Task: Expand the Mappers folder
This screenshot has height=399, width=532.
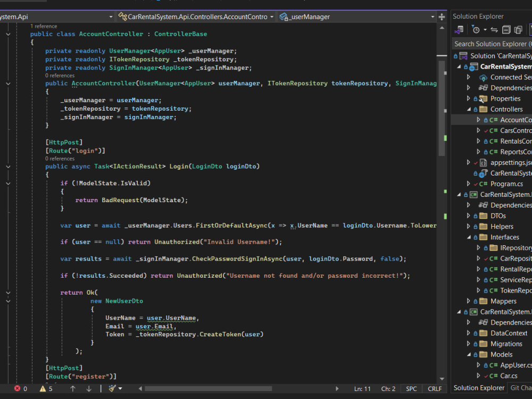Action: point(469,301)
